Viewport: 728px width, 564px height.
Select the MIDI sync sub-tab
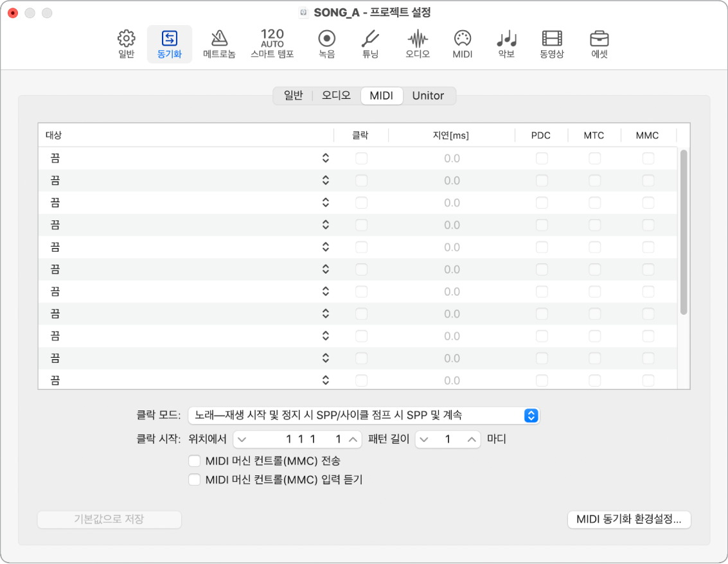coord(382,96)
